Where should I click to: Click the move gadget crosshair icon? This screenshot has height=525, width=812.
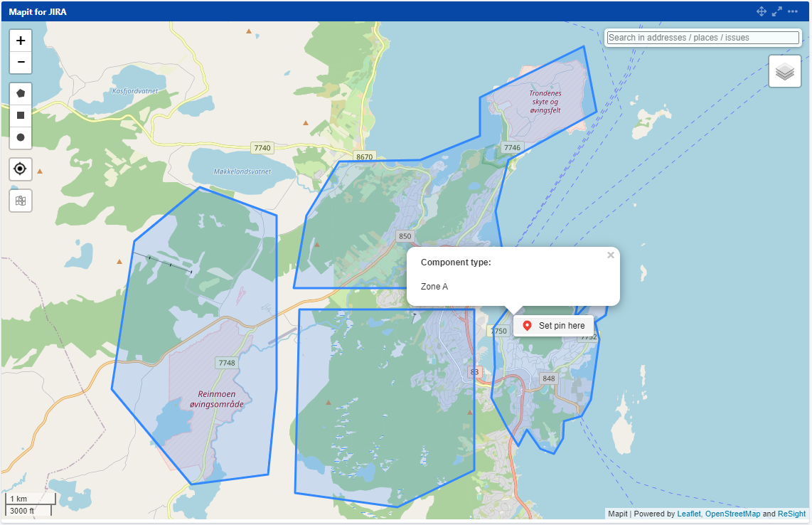761,11
